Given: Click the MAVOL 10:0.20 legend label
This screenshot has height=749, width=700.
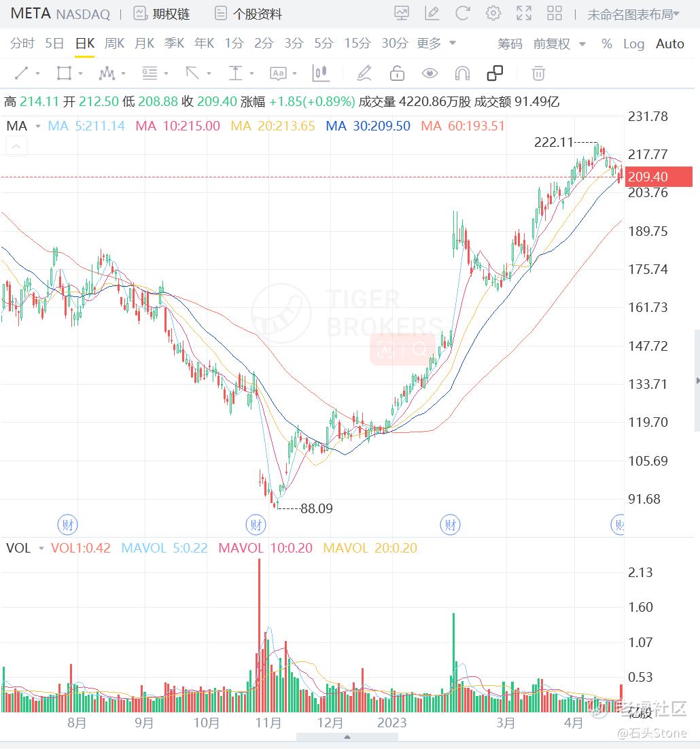Looking at the screenshot, I should (266, 548).
